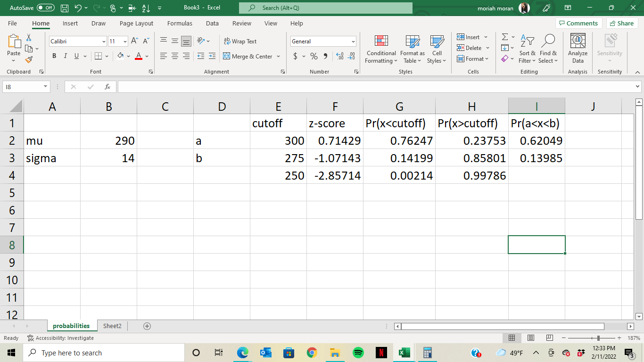
Task: Toggle italic formatting on selected cell
Action: point(65,56)
